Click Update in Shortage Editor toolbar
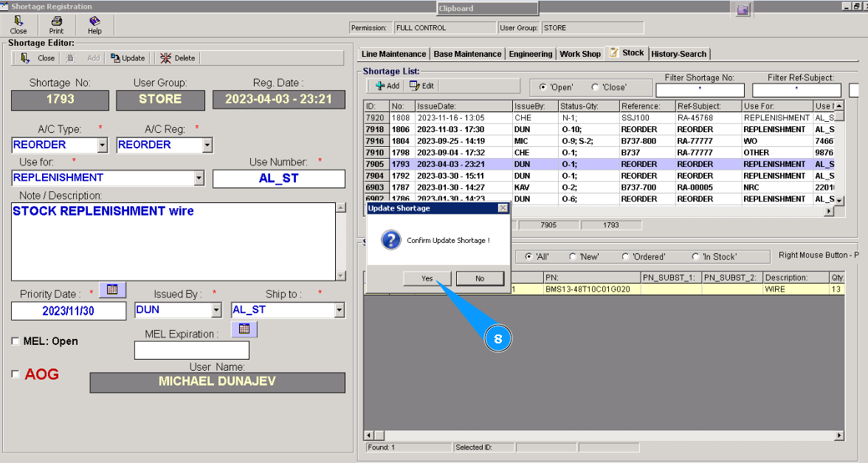The width and height of the screenshot is (868, 463). point(128,58)
